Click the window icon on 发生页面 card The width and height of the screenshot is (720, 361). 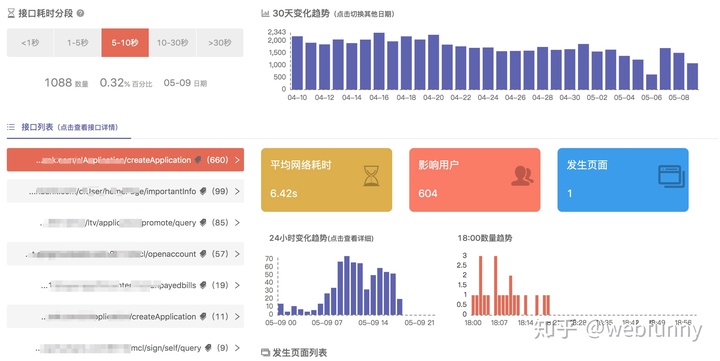(x=671, y=176)
